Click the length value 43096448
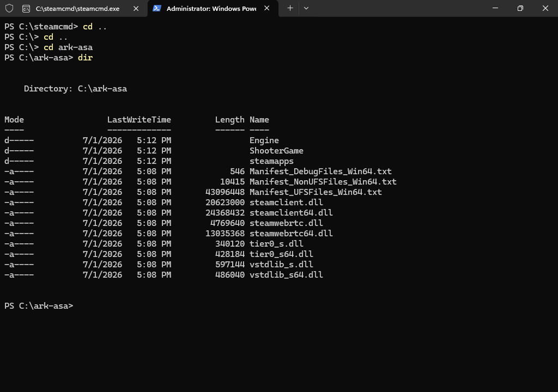 click(225, 192)
